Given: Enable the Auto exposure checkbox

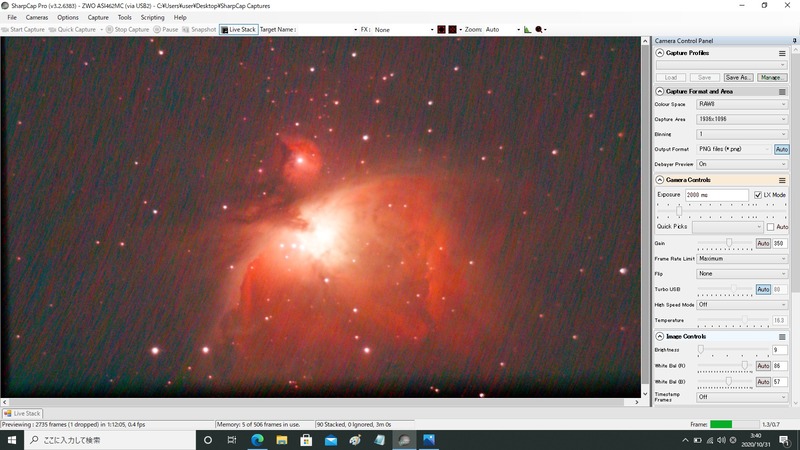Looking at the screenshot, I should click(770, 227).
